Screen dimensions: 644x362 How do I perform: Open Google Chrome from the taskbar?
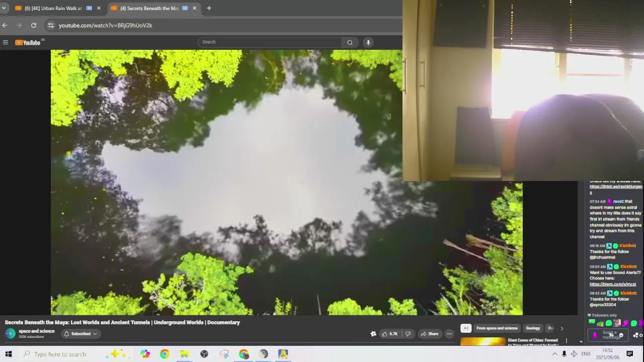(165, 354)
